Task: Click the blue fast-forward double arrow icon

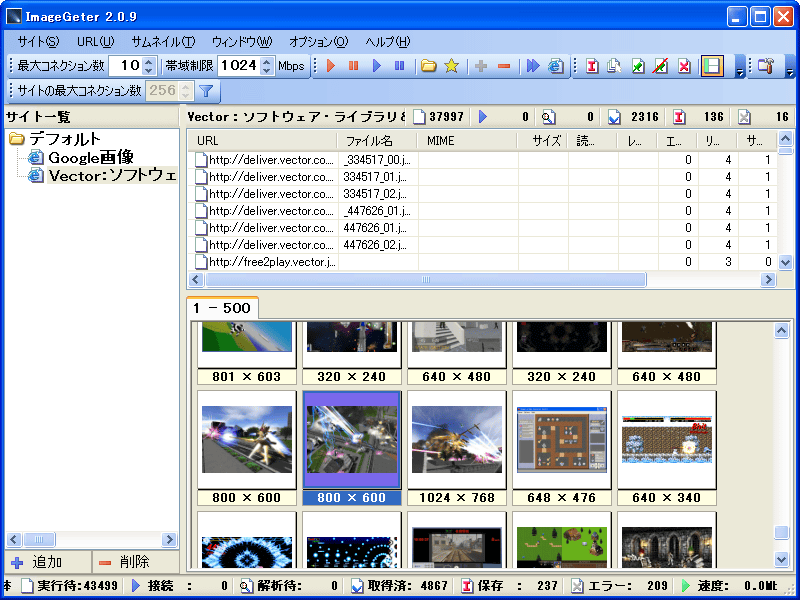Action: [x=533, y=66]
